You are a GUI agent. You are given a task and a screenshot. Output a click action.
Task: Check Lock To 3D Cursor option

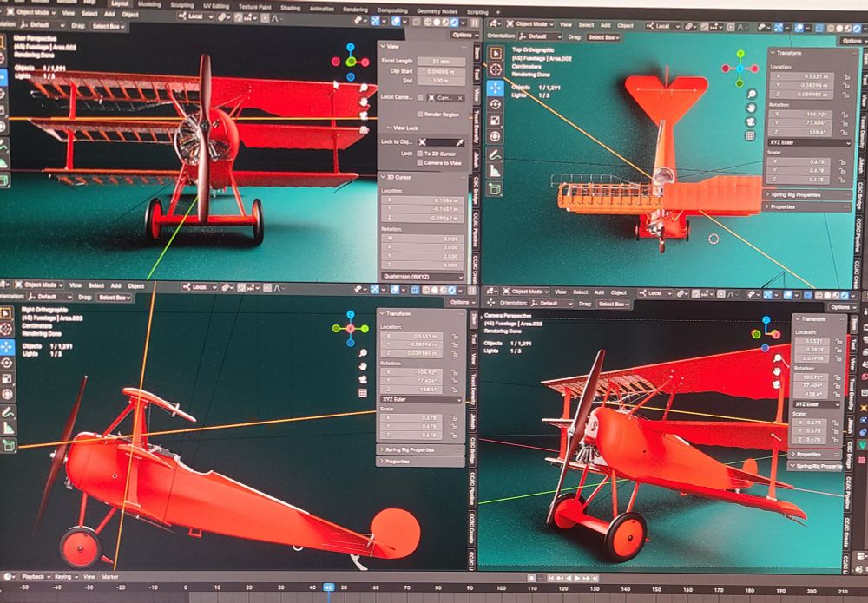pyautogui.click(x=419, y=154)
